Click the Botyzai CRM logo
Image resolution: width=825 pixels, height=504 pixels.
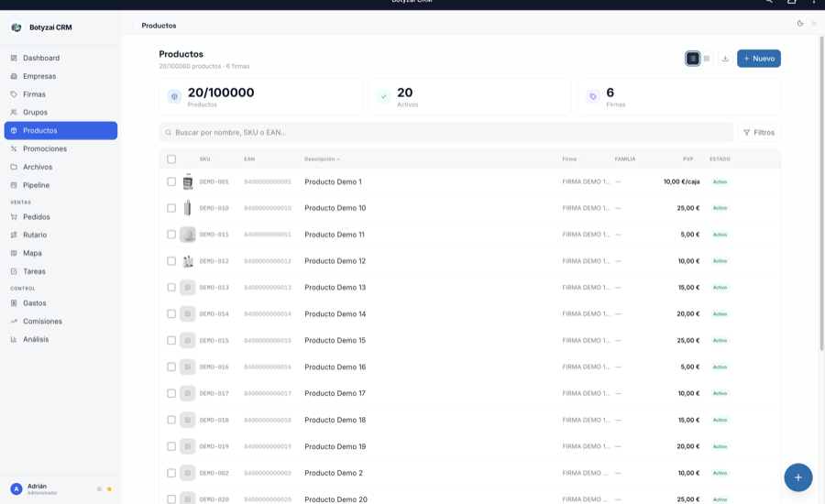pyautogui.click(x=16, y=27)
